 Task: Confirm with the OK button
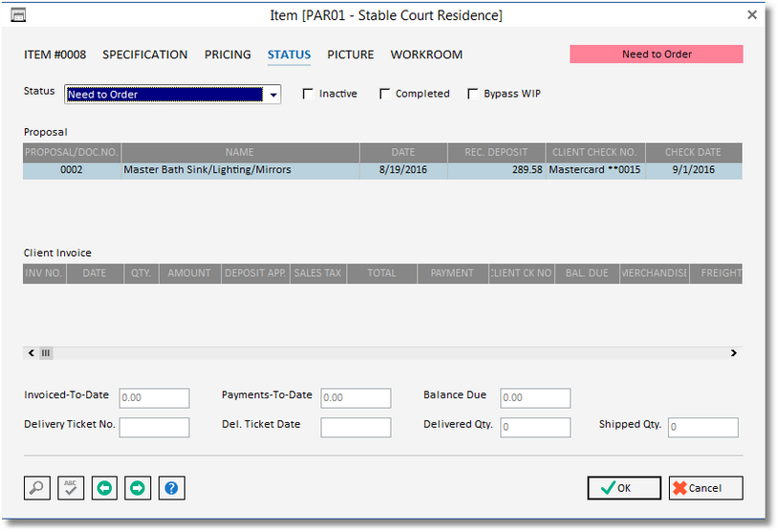[624, 488]
